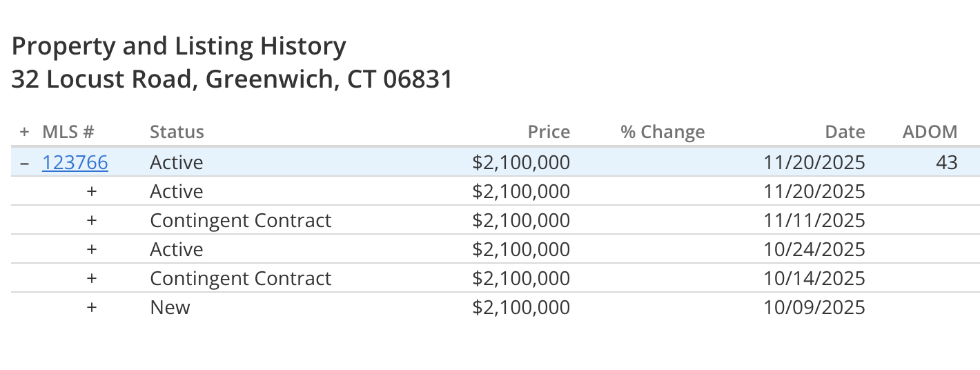Click the 10/09/2025 date cell
The width and height of the screenshot is (980, 370).
click(814, 307)
